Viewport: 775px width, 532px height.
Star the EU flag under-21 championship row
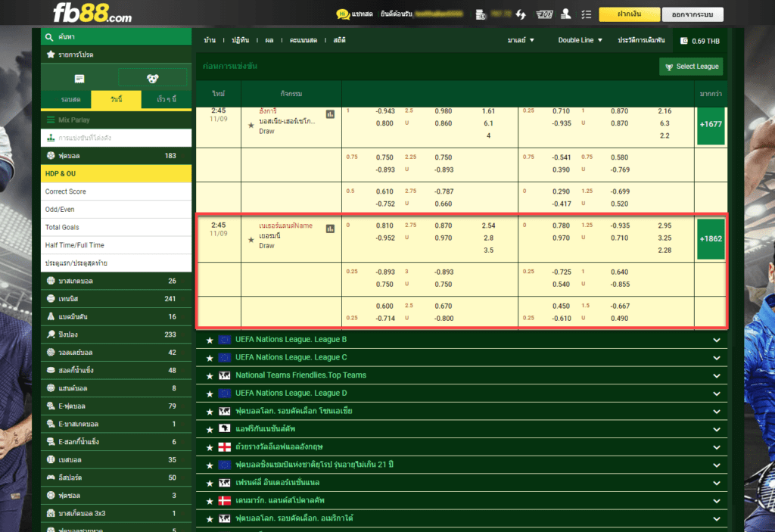pos(210,465)
